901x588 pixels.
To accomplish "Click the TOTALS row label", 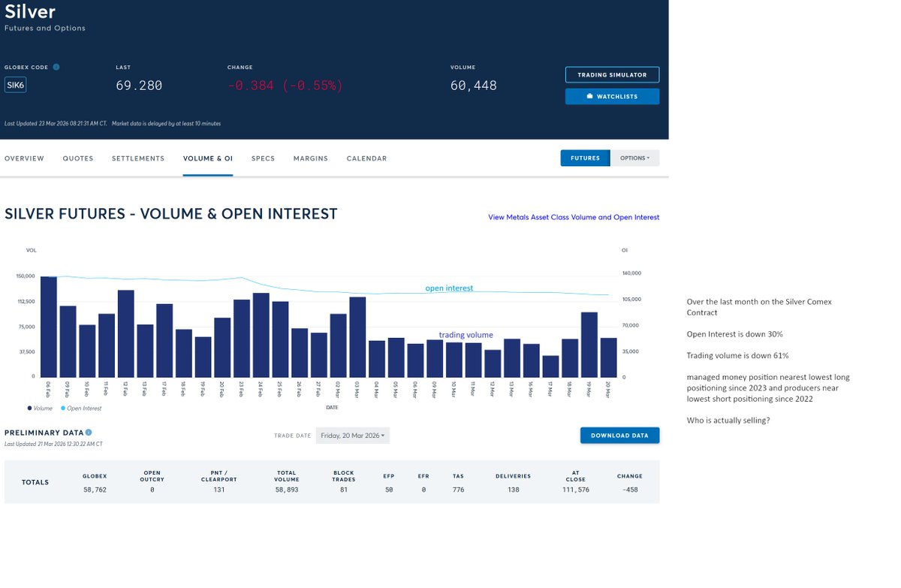I will click(x=35, y=482).
